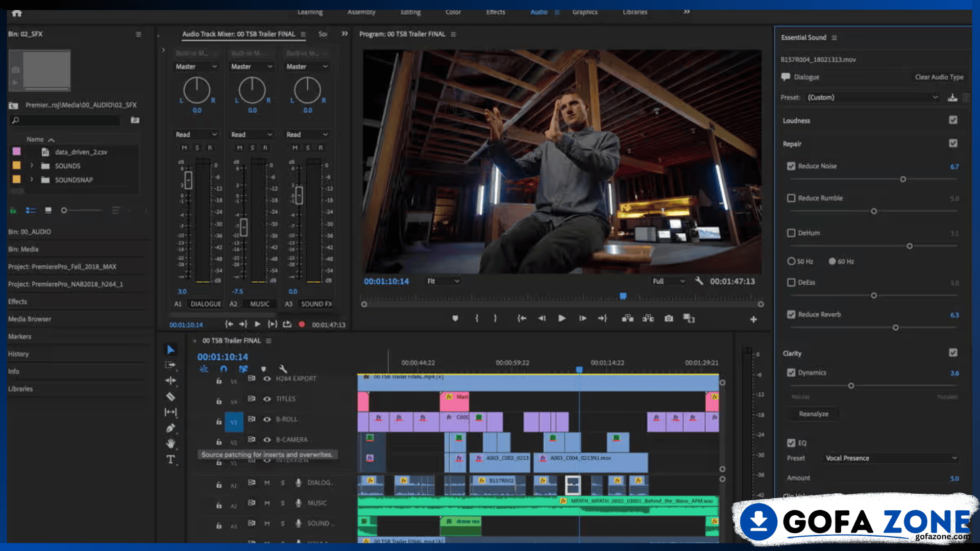
Task: Toggle Repair section checkbox
Action: click(953, 143)
